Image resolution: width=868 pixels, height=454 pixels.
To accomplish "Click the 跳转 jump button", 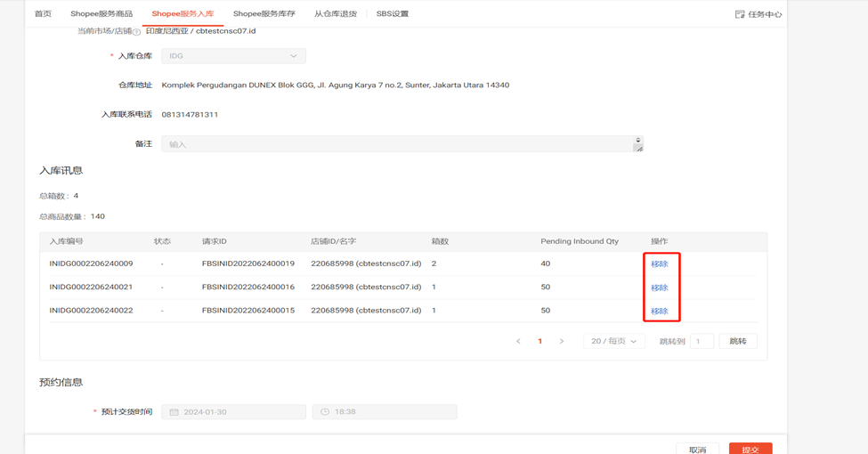I will coord(738,342).
